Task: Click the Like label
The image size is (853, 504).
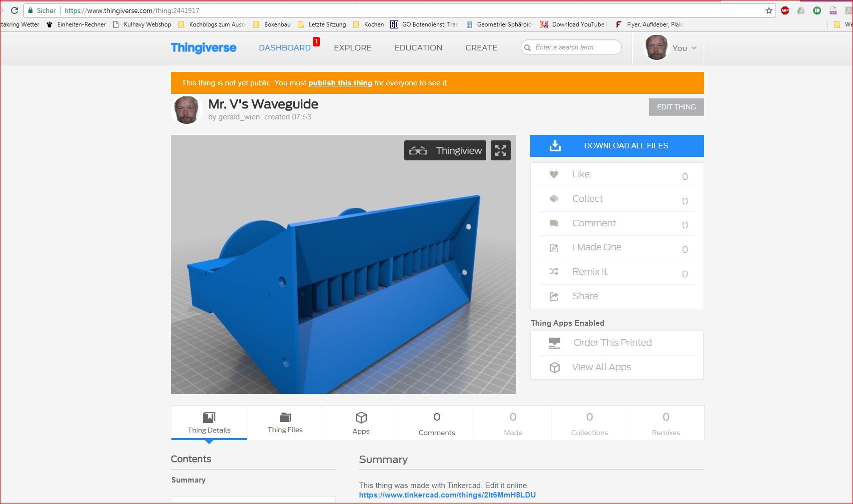Action: pos(581,174)
